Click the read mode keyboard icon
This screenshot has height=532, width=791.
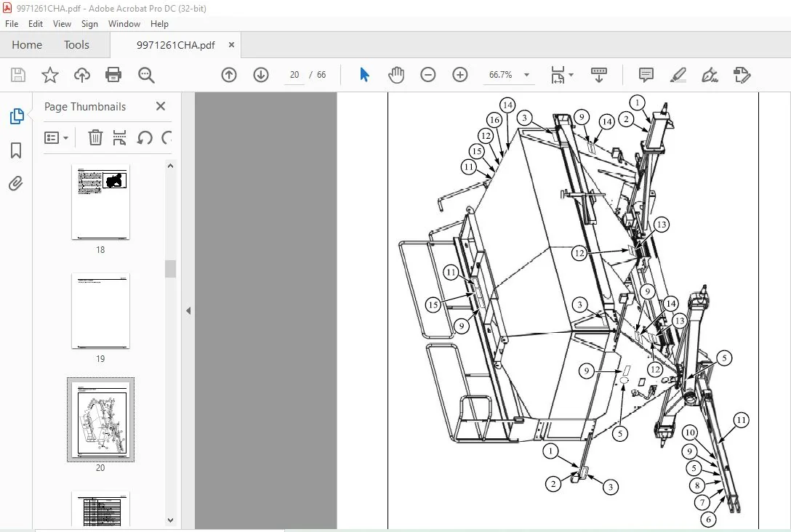point(599,75)
